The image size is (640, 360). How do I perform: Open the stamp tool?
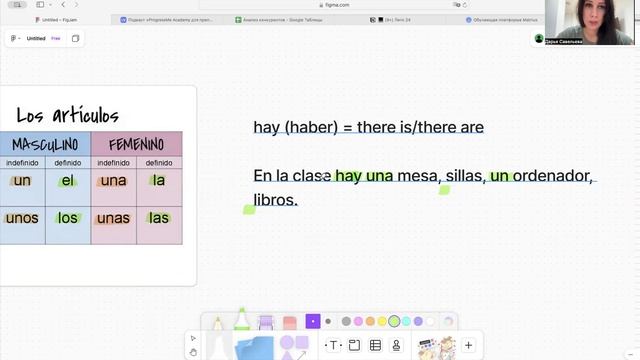(x=396, y=345)
